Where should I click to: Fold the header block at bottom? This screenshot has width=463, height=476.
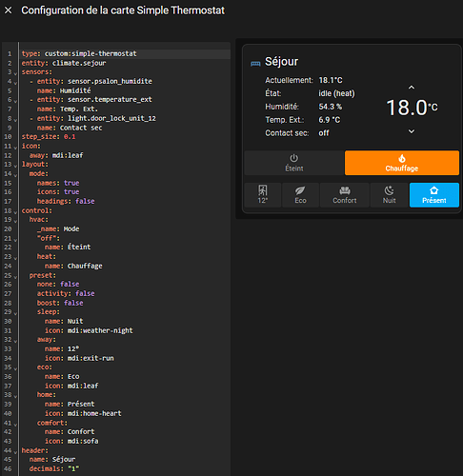pyautogui.click(x=15, y=452)
